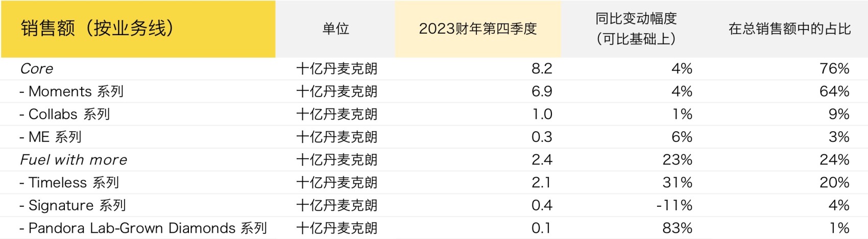Click the 24% share for Fuel with more
868x239 pixels.
pyautogui.click(x=834, y=160)
